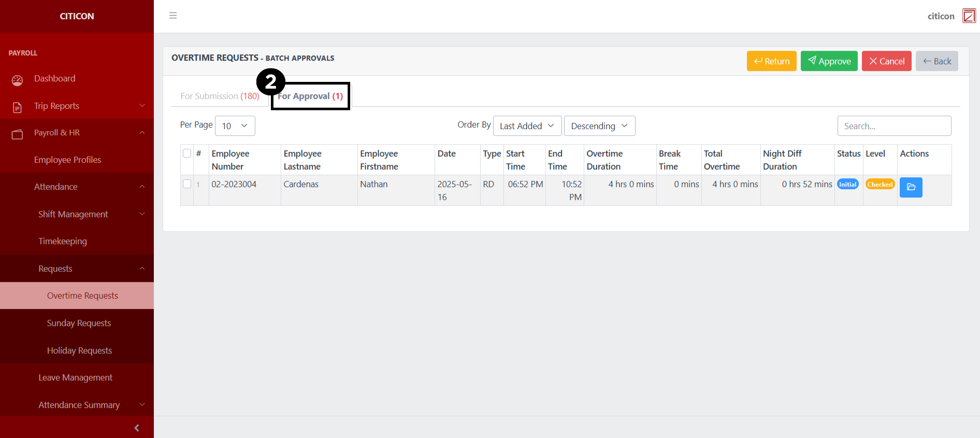Open the Descending sort dropdown
The height and width of the screenshot is (438, 980).
point(599,126)
